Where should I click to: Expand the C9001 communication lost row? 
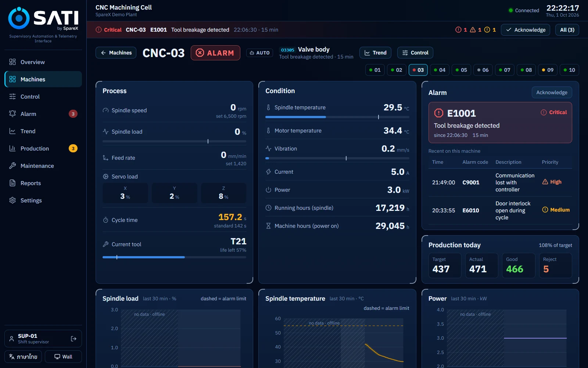pyautogui.click(x=500, y=182)
